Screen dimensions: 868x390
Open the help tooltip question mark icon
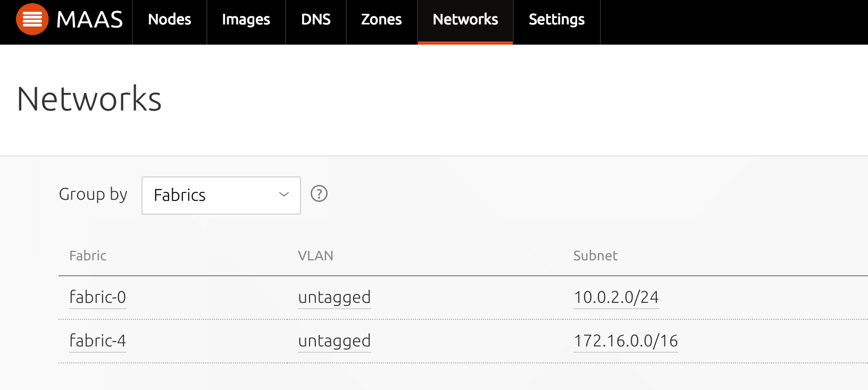[x=319, y=195]
